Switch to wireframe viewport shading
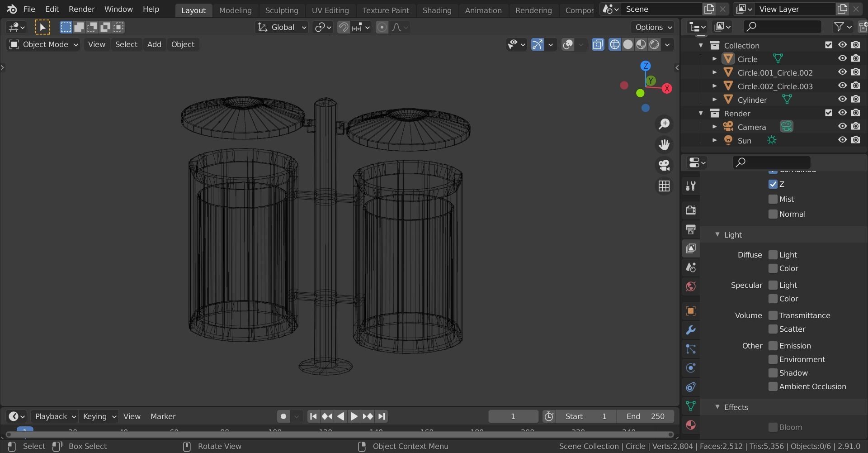The image size is (868, 453). [615, 44]
